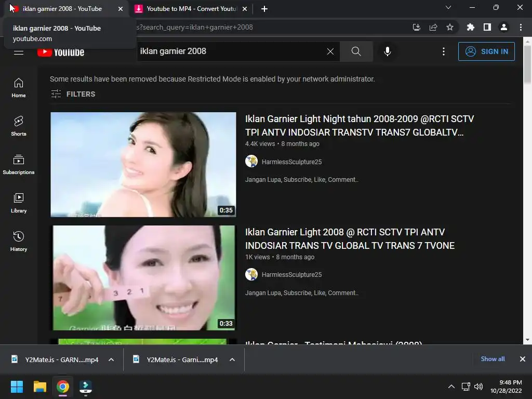Image resolution: width=532 pixels, height=399 pixels.
Task: Select iklan garnier 2008 YouTube tab
Action: pos(64,9)
